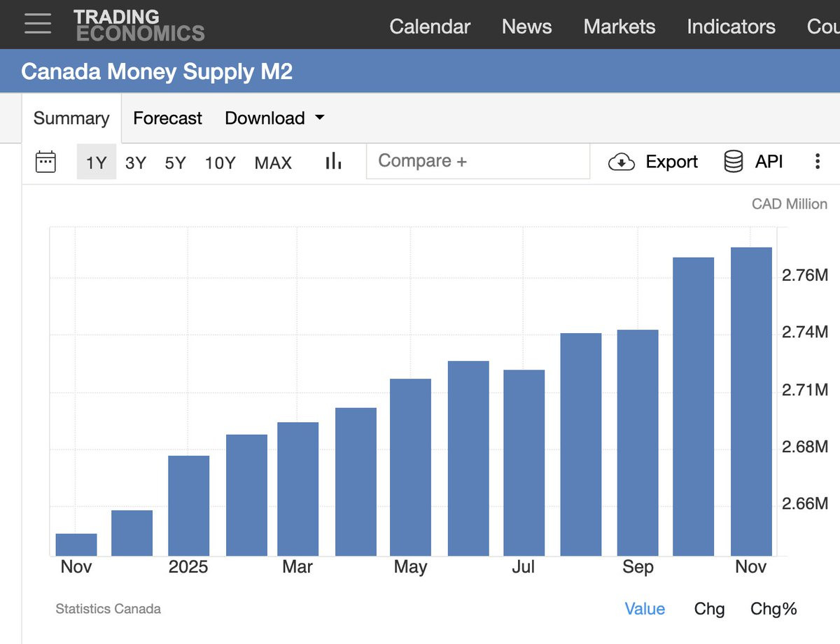The width and height of the screenshot is (840, 644).
Task: Select the 5Y time range
Action: point(176,163)
